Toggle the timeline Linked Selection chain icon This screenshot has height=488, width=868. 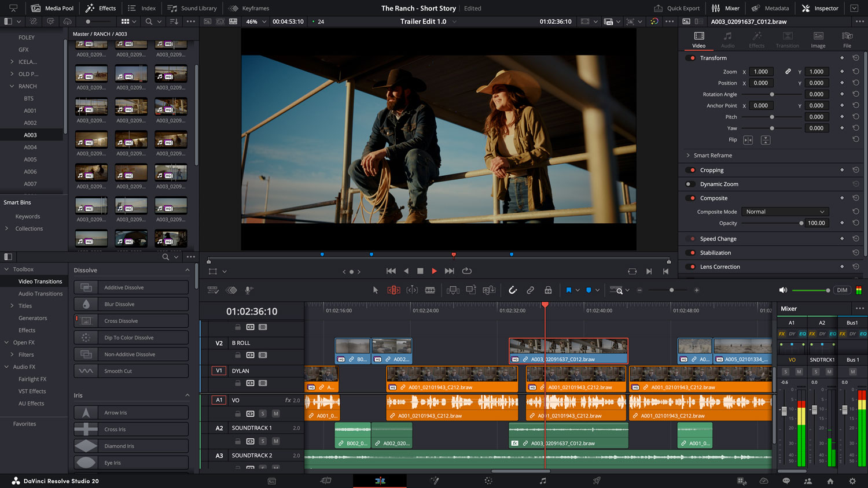click(x=530, y=290)
